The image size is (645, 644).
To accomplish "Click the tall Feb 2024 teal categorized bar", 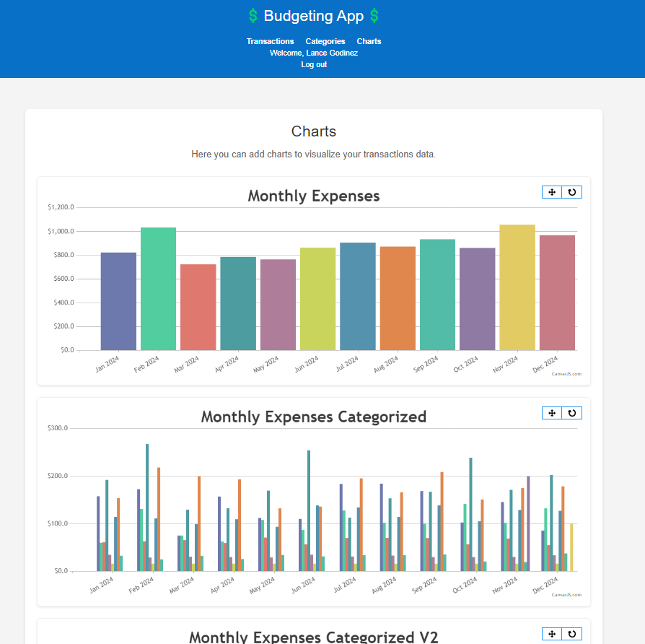I will click(x=147, y=508).
